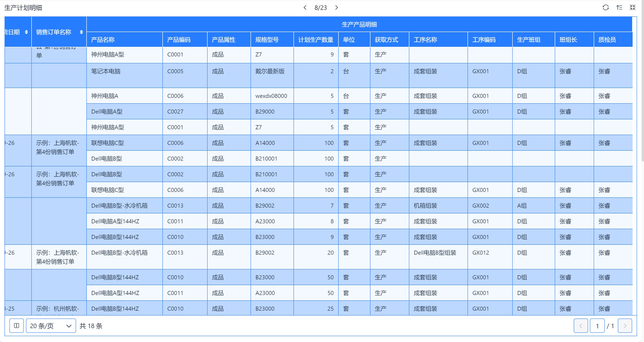The width and height of the screenshot is (644, 342).
Task: Open the 20 条/页 page size dropdown
Action: coord(51,325)
